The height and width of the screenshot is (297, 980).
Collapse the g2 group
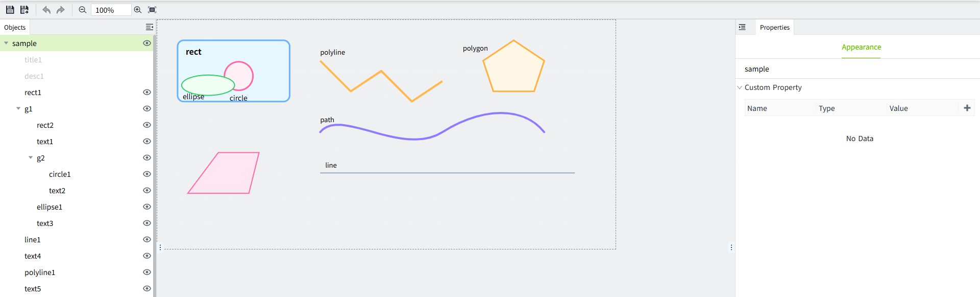click(x=31, y=158)
